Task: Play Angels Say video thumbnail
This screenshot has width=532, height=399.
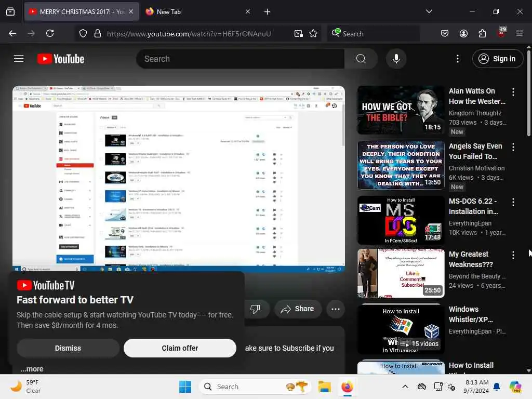Action: [x=401, y=165]
